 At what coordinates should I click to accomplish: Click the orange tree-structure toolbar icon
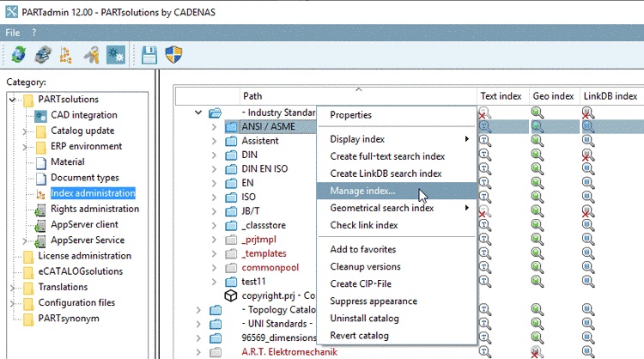pos(66,55)
